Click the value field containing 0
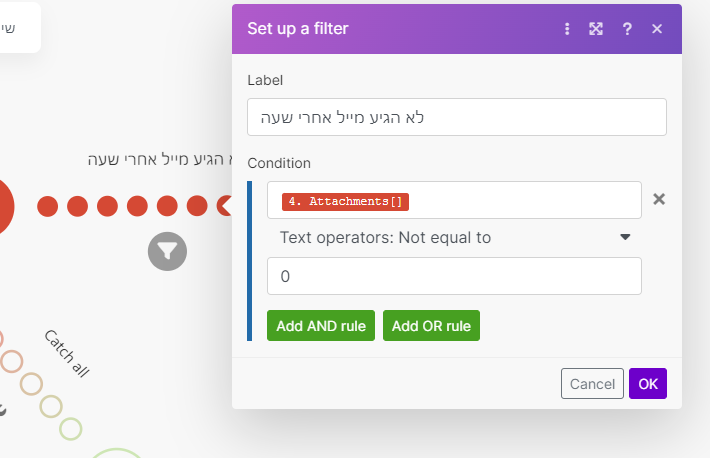710x458 pixels. coord(454,276)
